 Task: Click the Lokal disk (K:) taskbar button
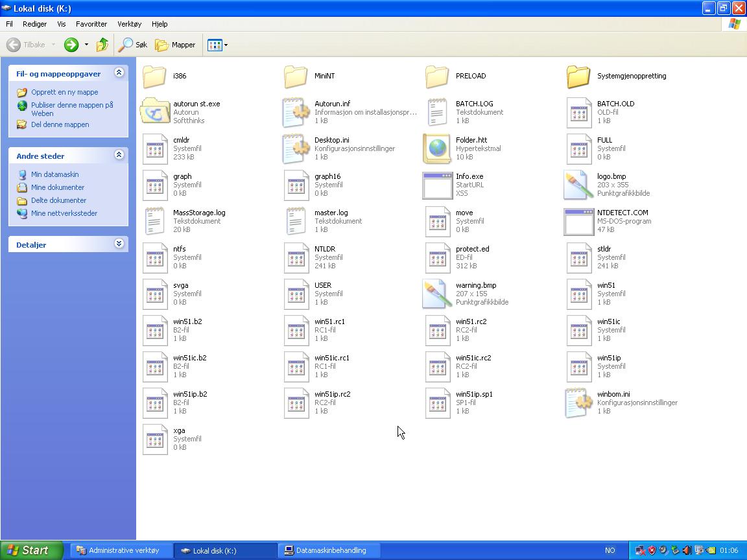pos(225,550)
